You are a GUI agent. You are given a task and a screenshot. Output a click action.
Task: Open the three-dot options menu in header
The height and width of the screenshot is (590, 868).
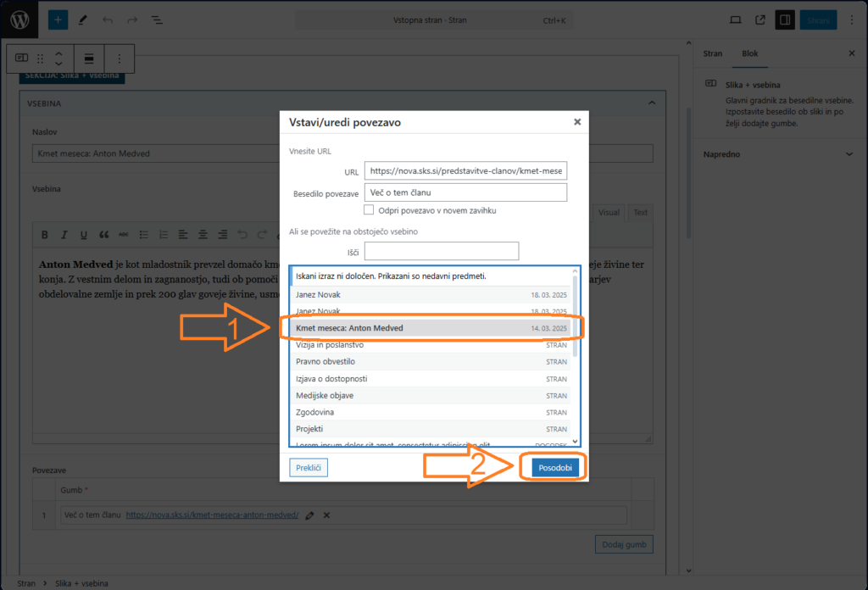coord(851,19)
